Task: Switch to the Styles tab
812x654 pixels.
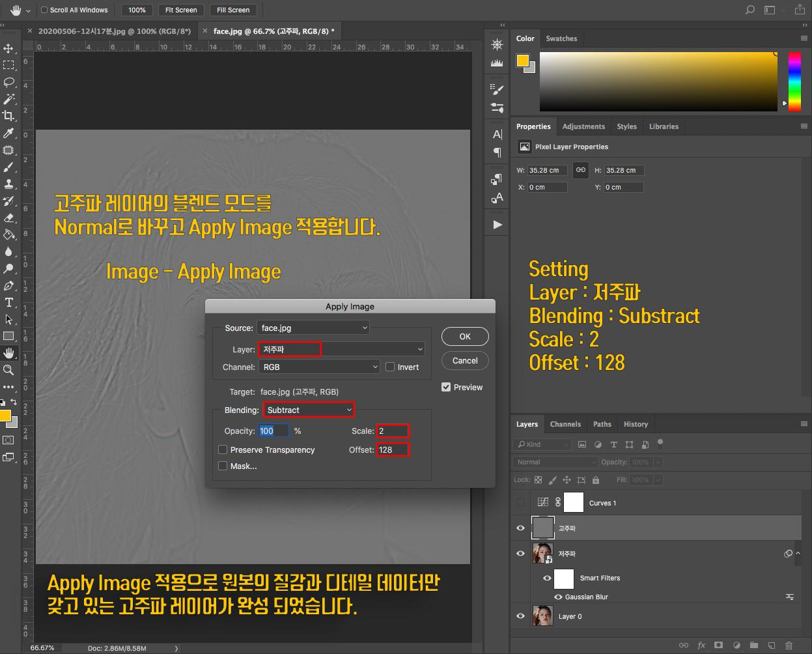Action: 626,126
